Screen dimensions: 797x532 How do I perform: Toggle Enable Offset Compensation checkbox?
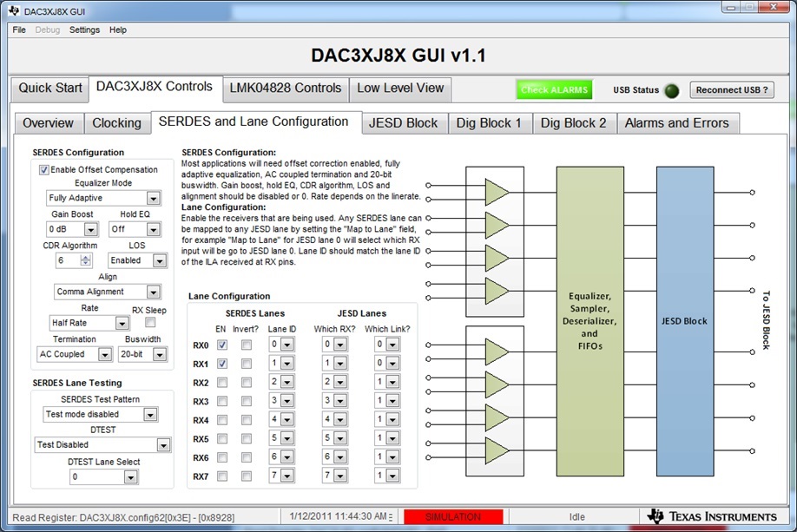coord(44,170)
